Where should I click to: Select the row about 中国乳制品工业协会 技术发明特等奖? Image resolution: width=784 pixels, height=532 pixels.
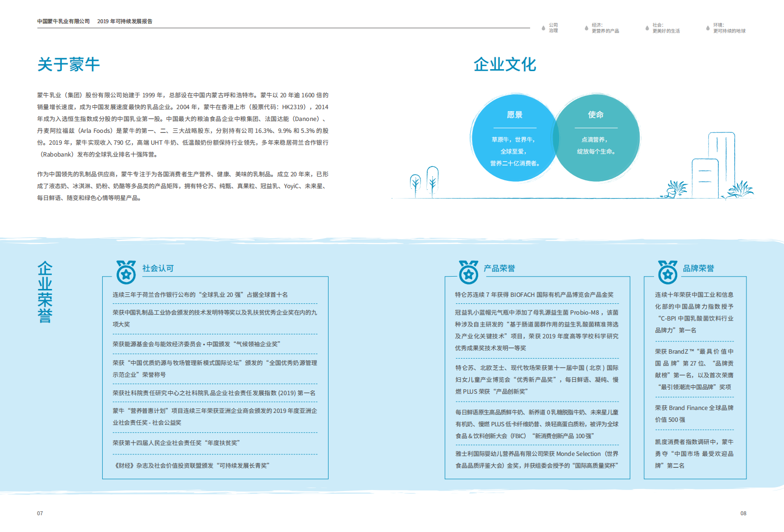[215, 319]
